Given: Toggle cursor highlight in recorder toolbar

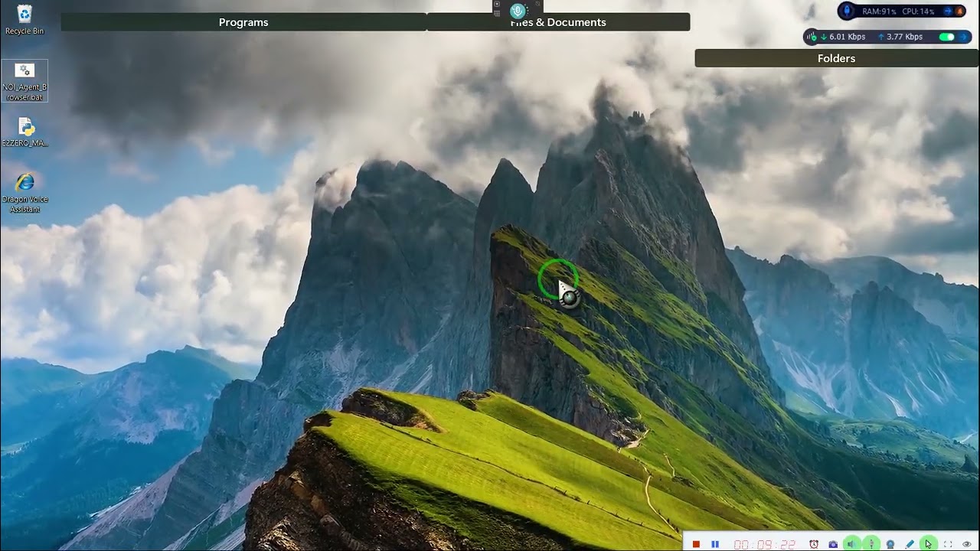Looking at the screenshot, I should coord(928,544).
